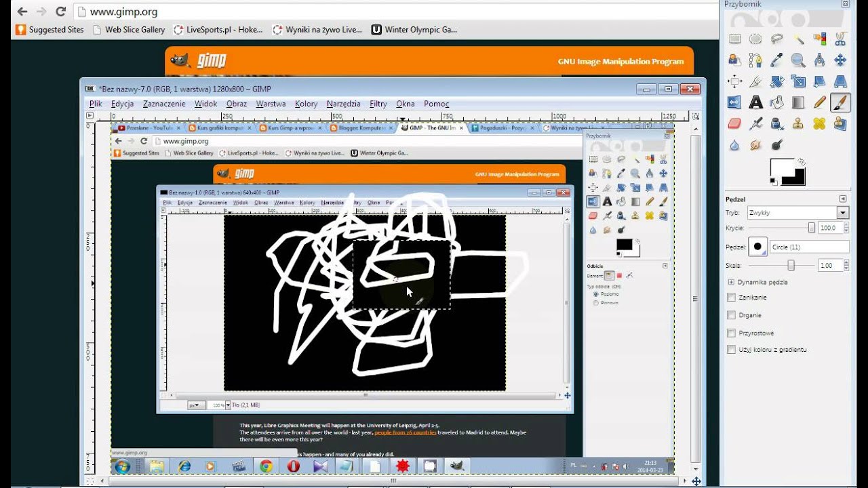Select the Pencil tool
This screenshot has width=868, height=488.
tap(819, 102)
